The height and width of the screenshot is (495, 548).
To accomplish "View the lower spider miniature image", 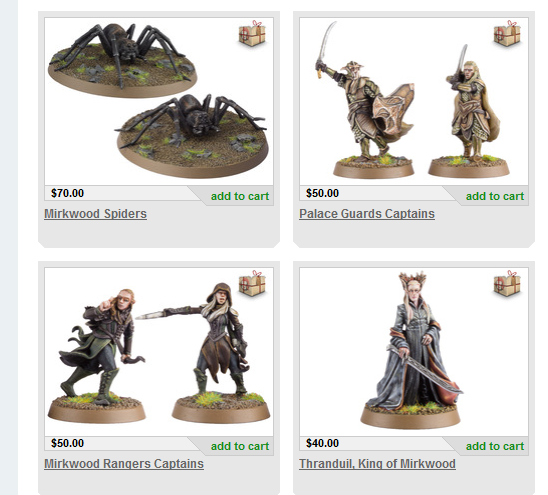I will 192,135.
